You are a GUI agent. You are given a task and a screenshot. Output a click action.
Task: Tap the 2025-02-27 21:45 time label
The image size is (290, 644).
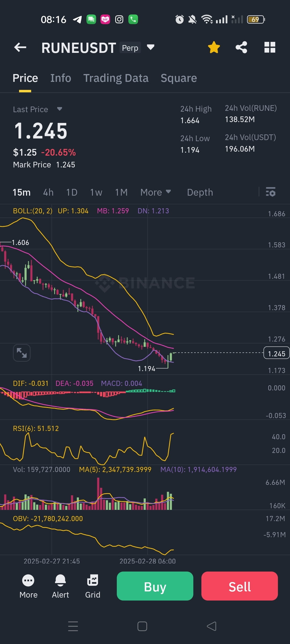[x=52, y=561]
